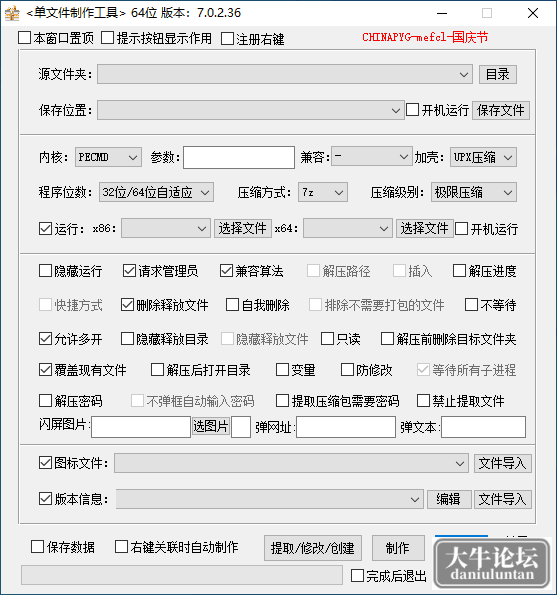Enable 解压密码 checkbox

click(46, 401)
